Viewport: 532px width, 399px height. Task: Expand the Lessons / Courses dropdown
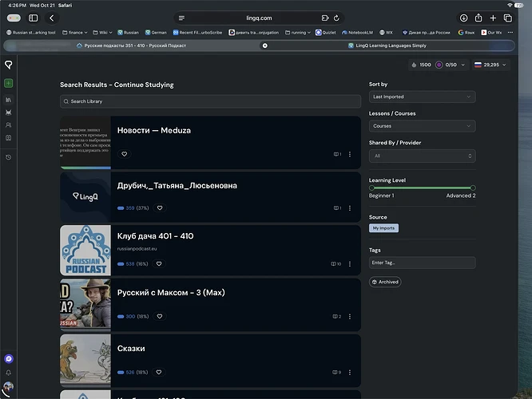coord(422,126)
